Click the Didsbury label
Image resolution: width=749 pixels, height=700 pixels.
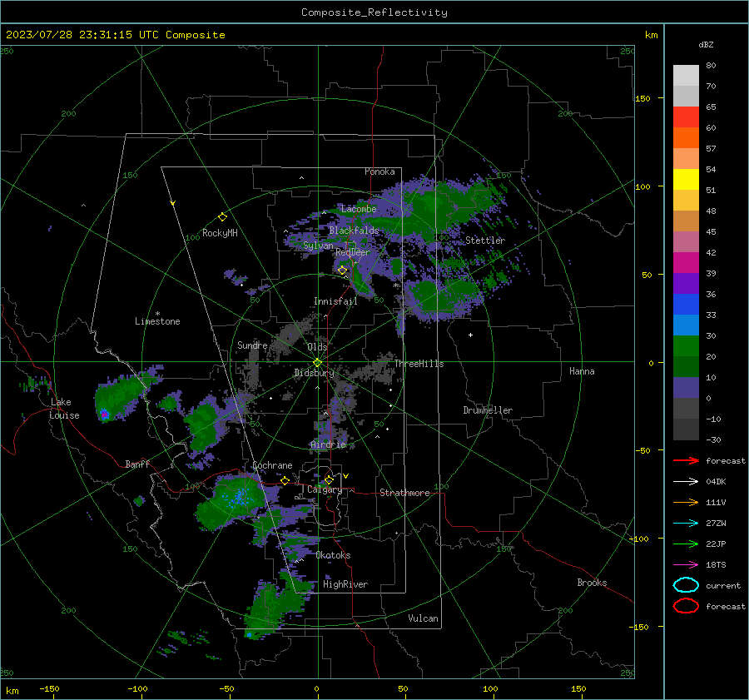pos(314,373)
